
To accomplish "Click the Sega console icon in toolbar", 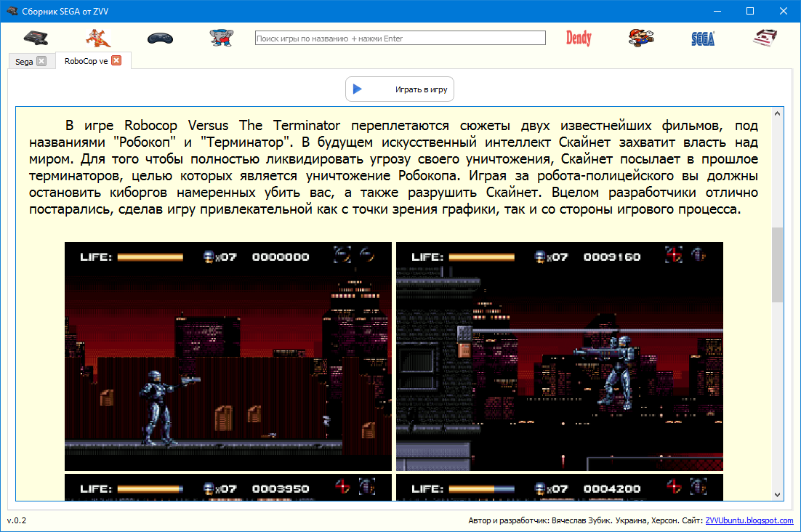I will (36, 38).
